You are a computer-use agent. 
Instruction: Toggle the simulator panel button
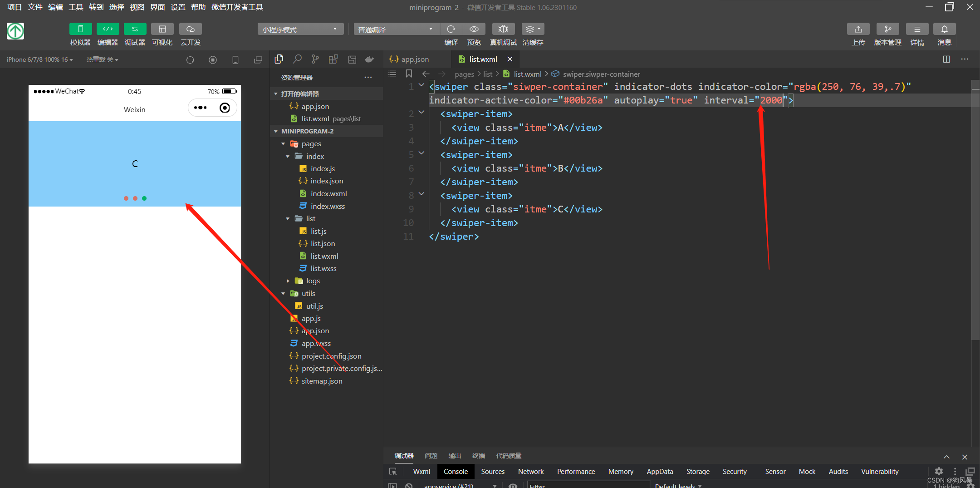click(x=80, y=29)
